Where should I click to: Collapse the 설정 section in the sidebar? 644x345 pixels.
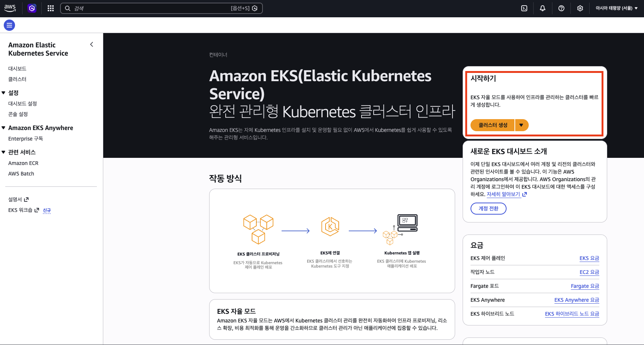click(x=4, y=92)
